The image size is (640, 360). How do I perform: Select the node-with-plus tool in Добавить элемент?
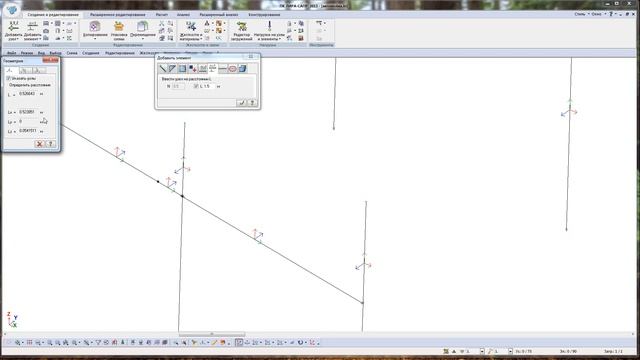click(192, 69)
